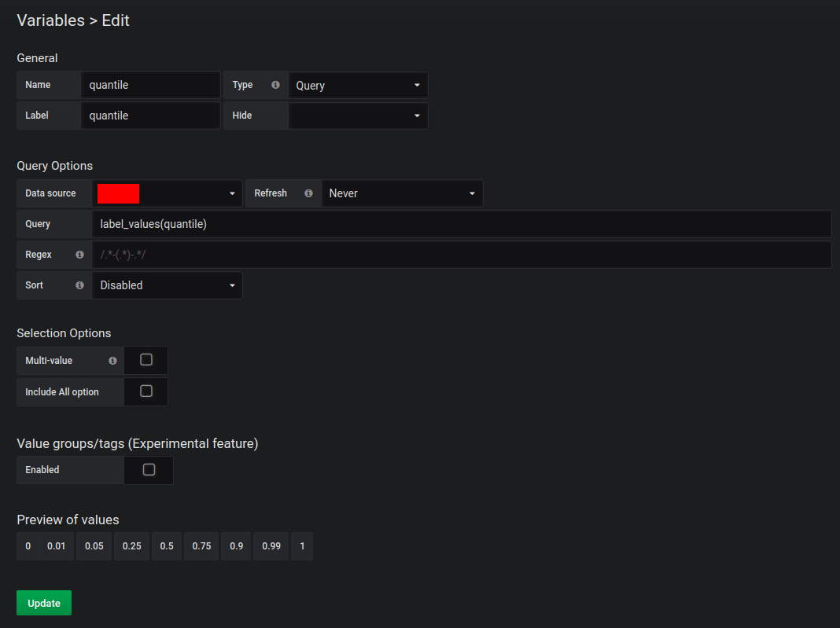
Task: Click the General section heading
Action: click(x=37, y=58)
